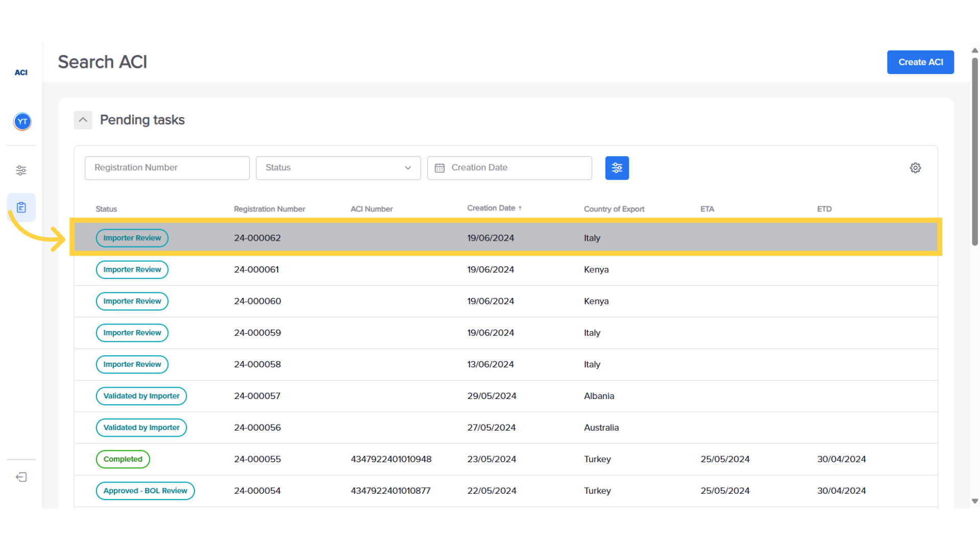The image size is (980, 551).
Task: Click the settings gear icon top right
Action: pos(915,167)
